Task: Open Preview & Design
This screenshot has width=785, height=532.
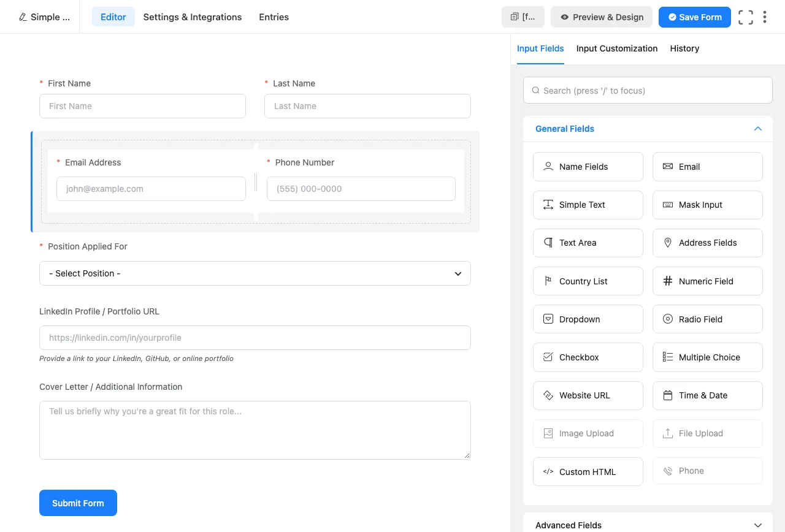Action: (x=602, y=17)
